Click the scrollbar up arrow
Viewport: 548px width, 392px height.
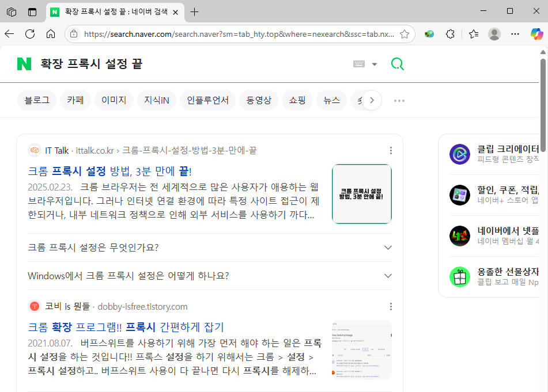pos(543,52)
